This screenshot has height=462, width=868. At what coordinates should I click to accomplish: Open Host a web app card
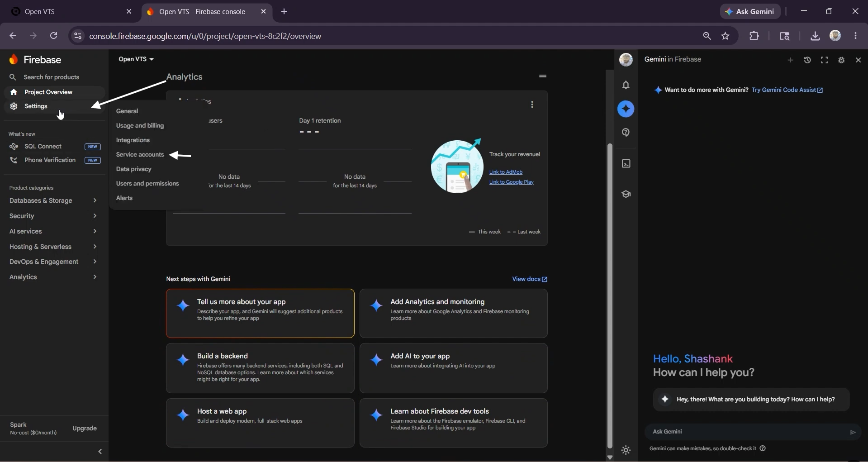click(260, 423)
